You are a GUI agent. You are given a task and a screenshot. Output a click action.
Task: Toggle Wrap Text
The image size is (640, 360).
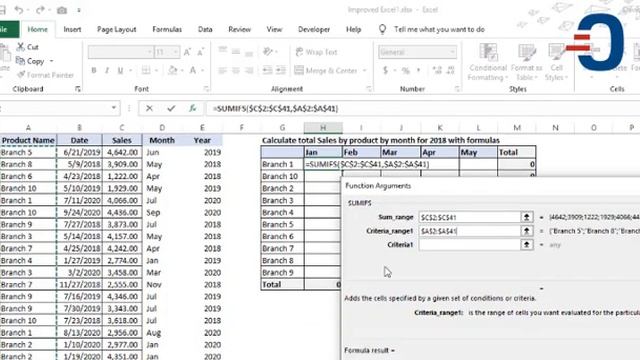click(316, 52)
